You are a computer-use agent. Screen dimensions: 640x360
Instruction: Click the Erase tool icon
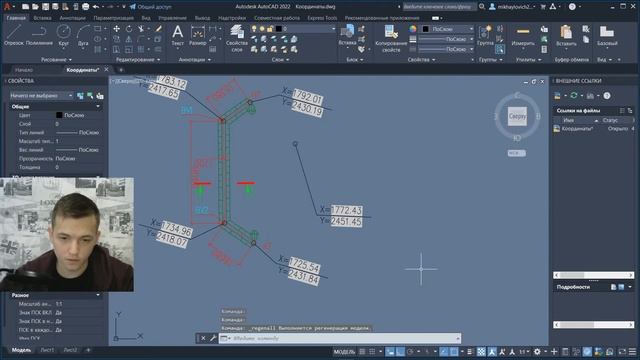[158, 29]
